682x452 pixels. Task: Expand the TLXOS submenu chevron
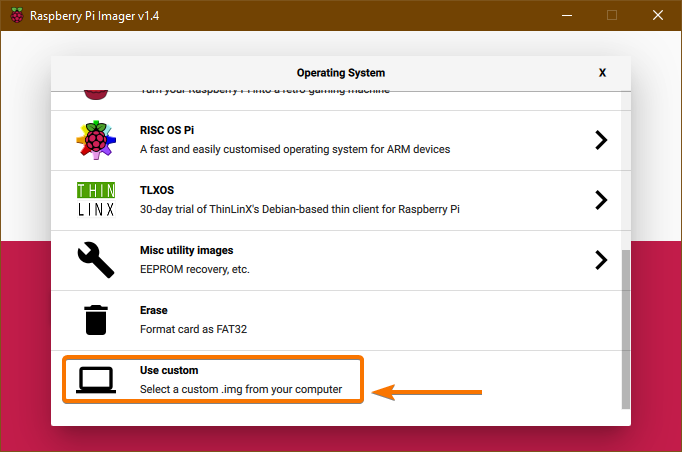pyautogui.click(x=601, y=200)
